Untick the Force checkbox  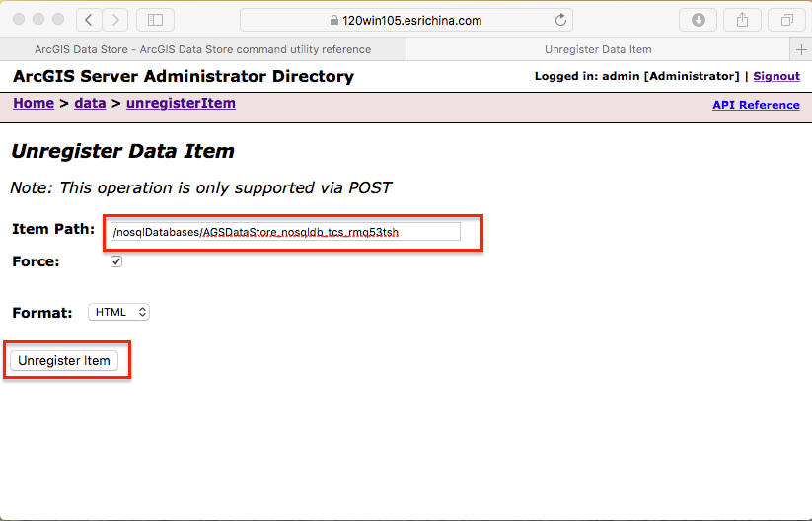click(x=116, y=261)
